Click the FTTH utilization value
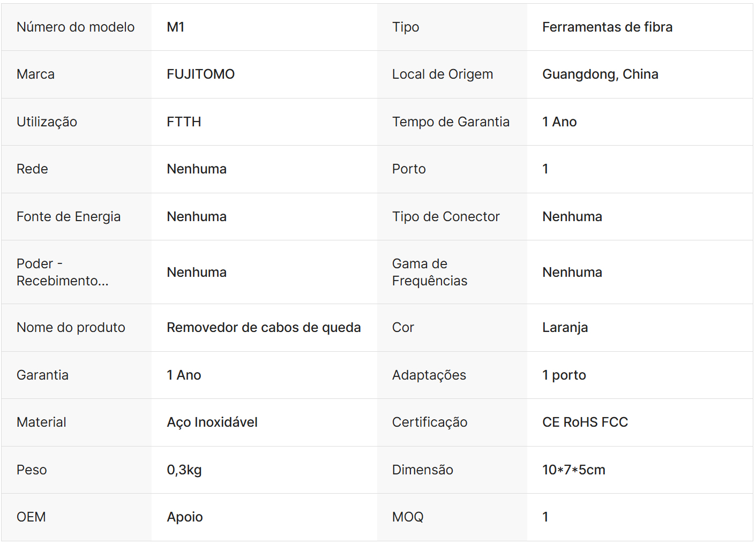756x544 pixels. pos(184,122)
